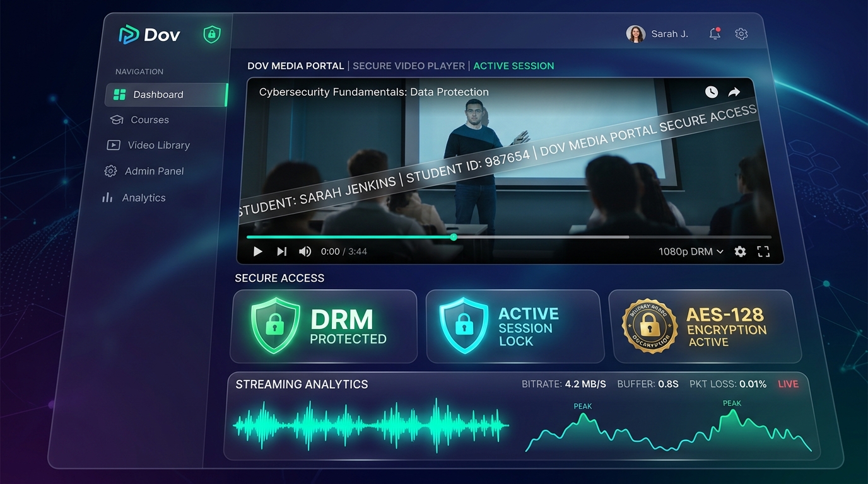Click the SECURE VIDEO PLAYER breadcrumb
The image size is (868, 484).
tap(409, 66)
